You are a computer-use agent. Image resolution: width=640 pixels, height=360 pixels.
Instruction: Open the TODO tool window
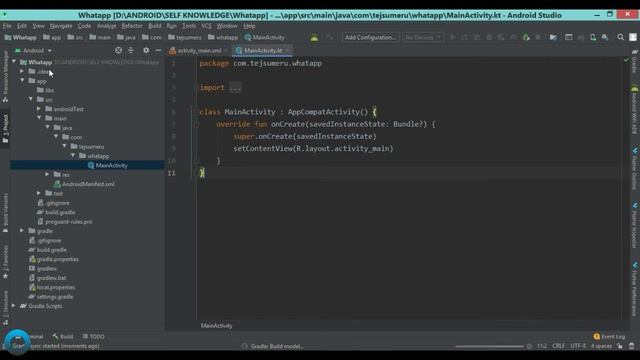tap(93, 337)
